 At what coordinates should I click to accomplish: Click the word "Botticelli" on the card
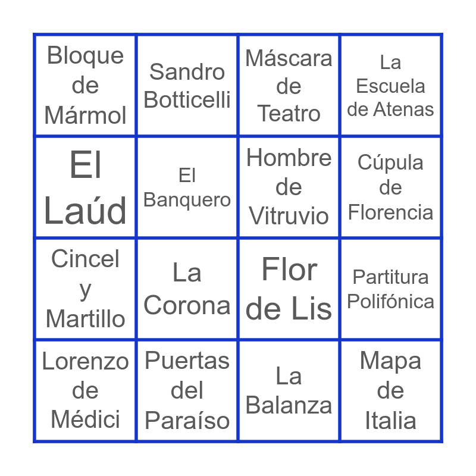point(187,100)
